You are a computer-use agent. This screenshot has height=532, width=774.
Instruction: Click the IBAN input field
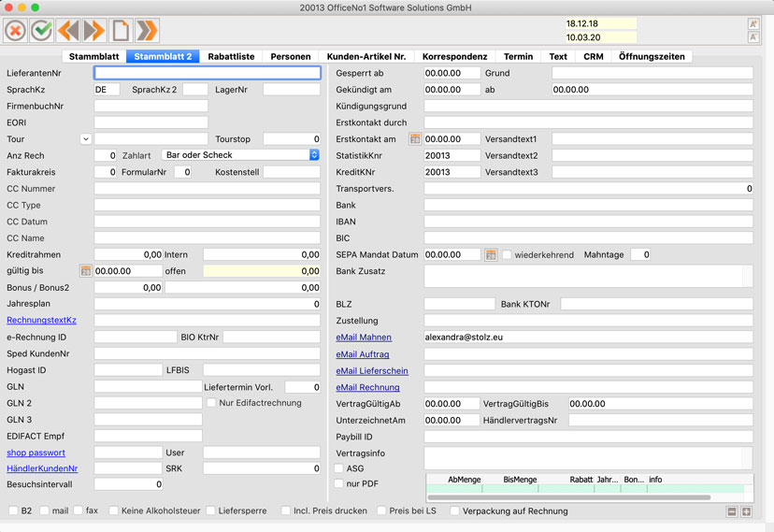588,222
